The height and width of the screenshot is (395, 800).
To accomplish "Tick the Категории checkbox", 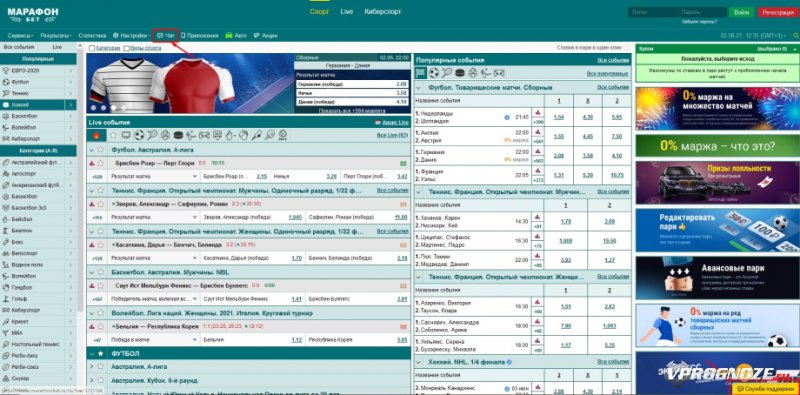I will click(x=92, y=48).
